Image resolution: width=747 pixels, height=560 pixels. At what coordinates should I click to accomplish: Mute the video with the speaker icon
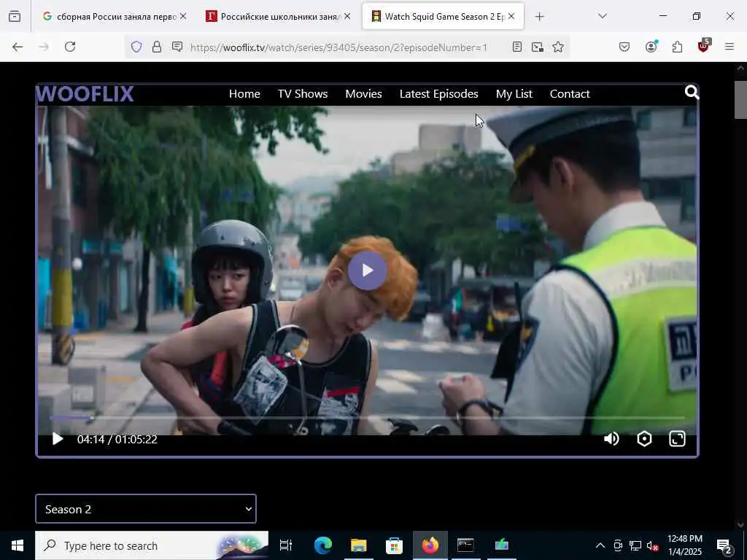[x=611, y=438]
